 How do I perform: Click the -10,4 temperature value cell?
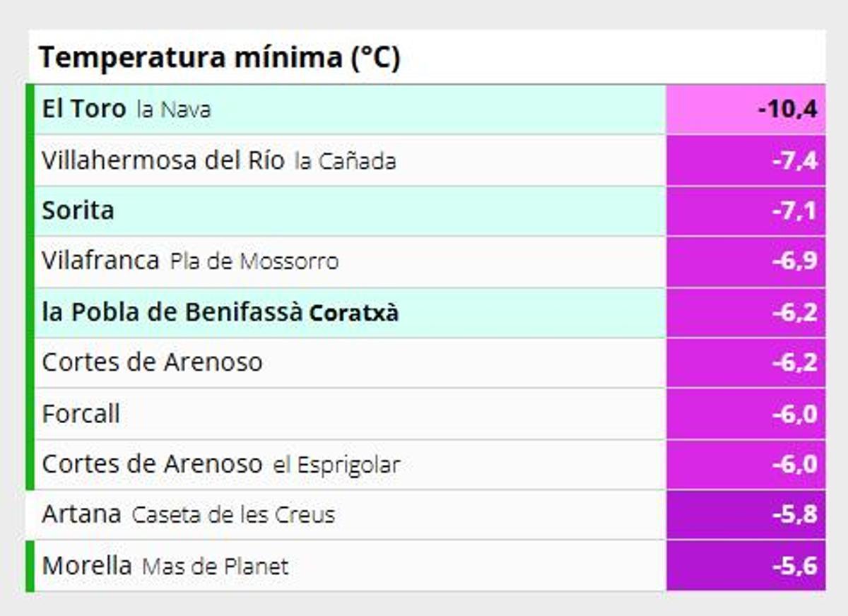(x=787, y=109)
